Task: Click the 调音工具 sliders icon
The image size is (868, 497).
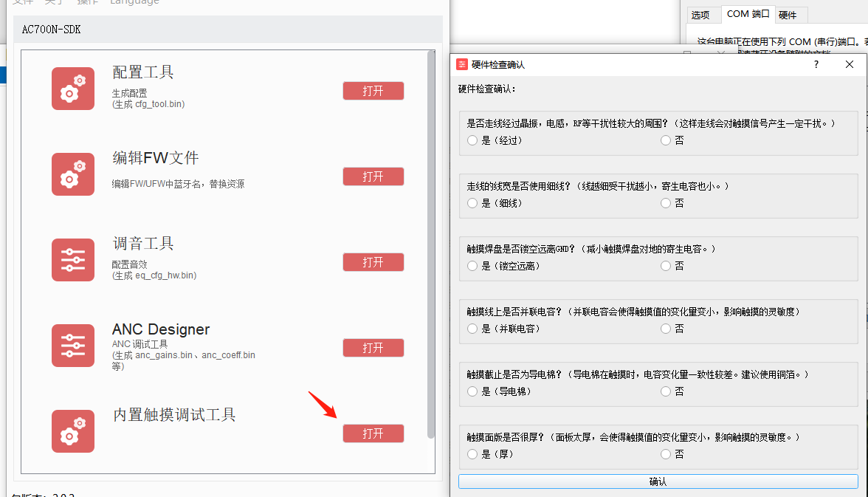Action: tap(73, 260)
